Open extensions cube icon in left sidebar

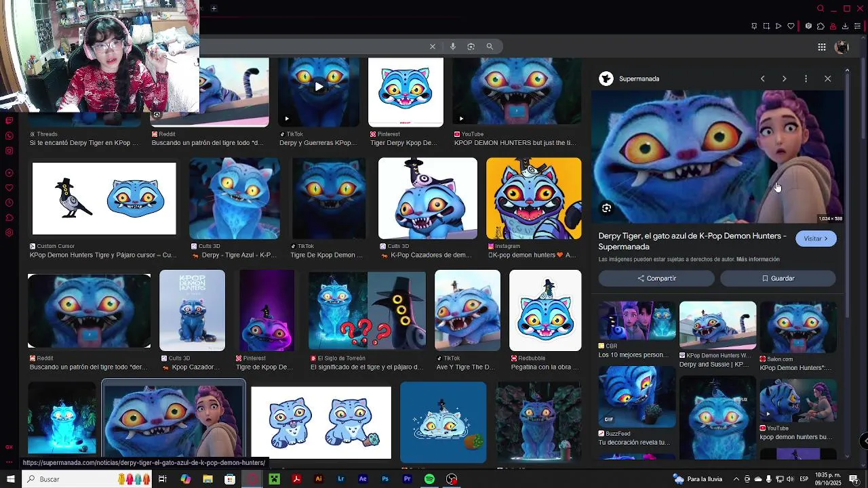9,218
